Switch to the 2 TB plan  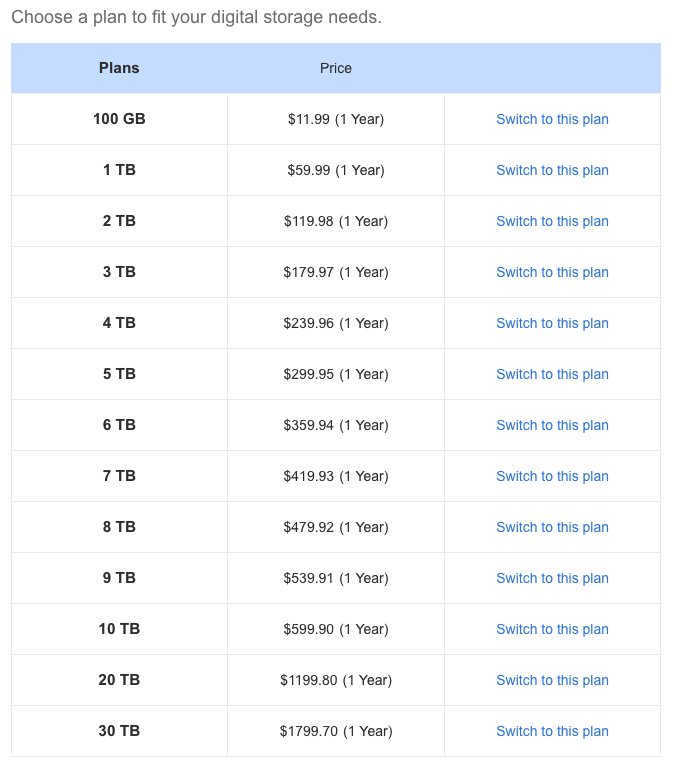point(552,221)
